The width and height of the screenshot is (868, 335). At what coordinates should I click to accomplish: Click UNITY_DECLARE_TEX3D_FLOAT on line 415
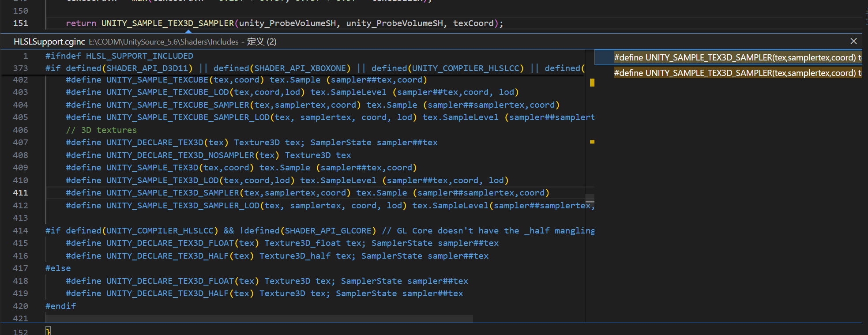[170, 243]
